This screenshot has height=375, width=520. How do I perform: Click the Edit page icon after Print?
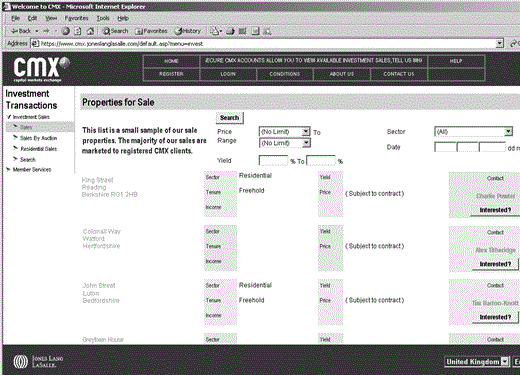[x=242, y=31]
